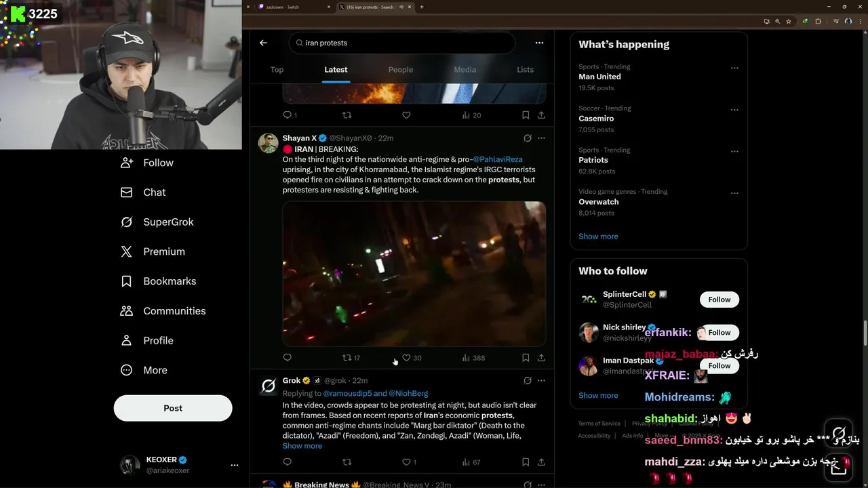Bookmark Grok's tweet
The width and height of the screenshot is (868, 488).
[x=526, y=462]
